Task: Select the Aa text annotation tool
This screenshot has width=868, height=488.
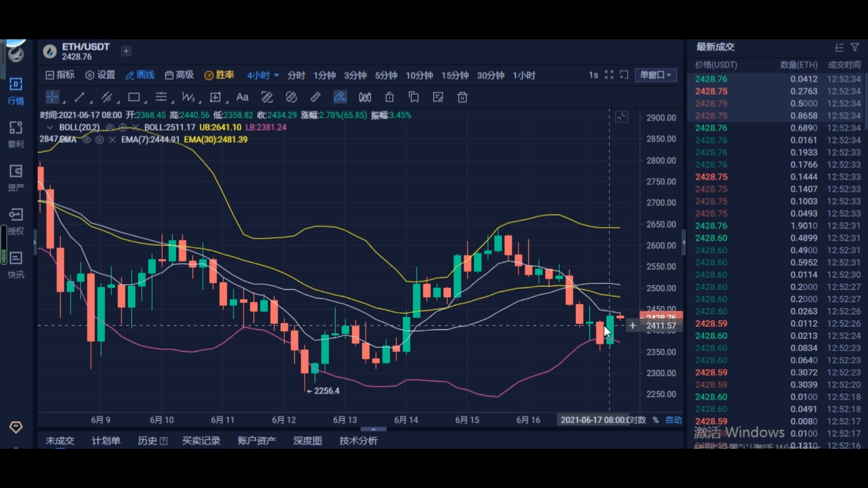Action: click(x=242, y=97)
